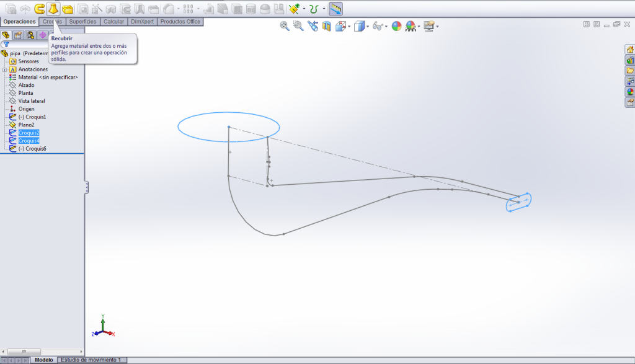
Task: Toggle the Instant3D button in toolbar
Action: tap(335, 9)
